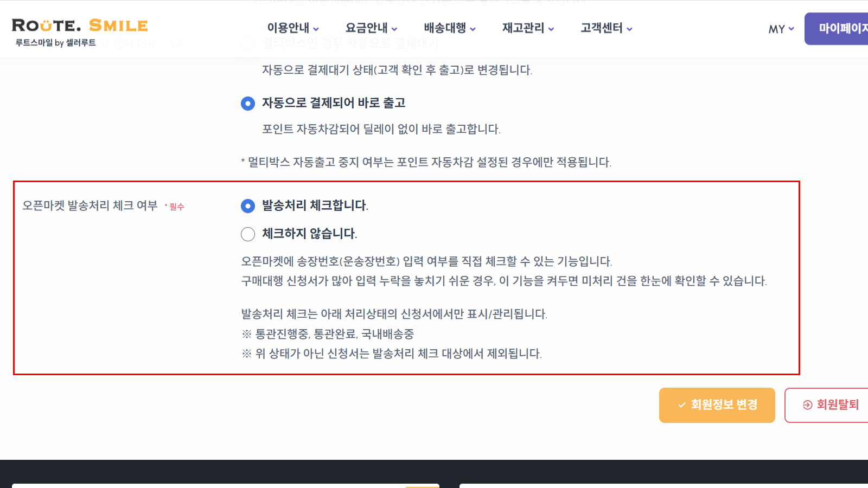Open the MY account dropdown

pyautogui.click(x=780, y=29)
